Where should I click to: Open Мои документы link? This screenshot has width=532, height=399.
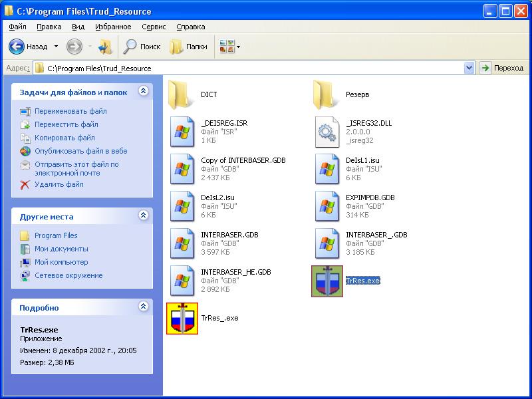(x=61, y=249)
